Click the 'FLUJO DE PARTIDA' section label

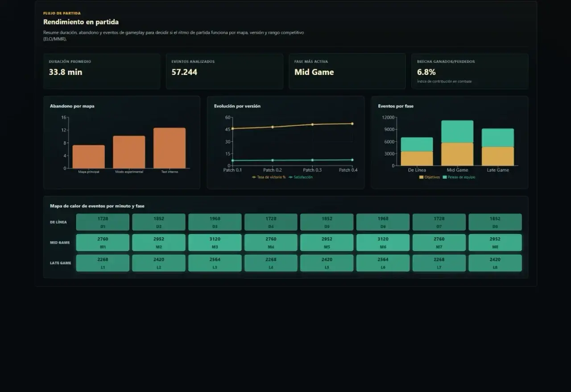[x=62, y=13]
